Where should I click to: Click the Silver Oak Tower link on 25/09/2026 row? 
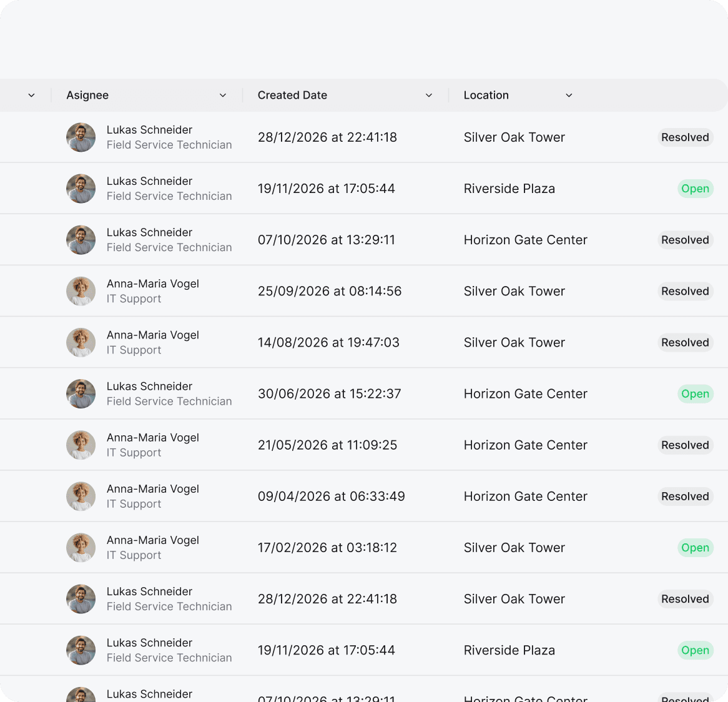514,291
